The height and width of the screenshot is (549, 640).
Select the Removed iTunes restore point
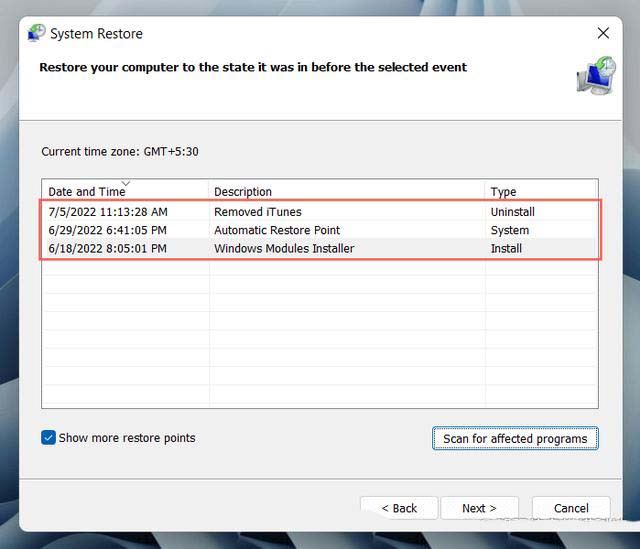[257, 212]
